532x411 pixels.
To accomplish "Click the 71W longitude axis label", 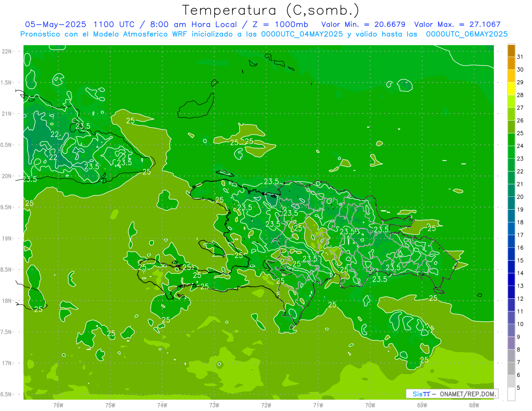I will (x=318, y=405).
